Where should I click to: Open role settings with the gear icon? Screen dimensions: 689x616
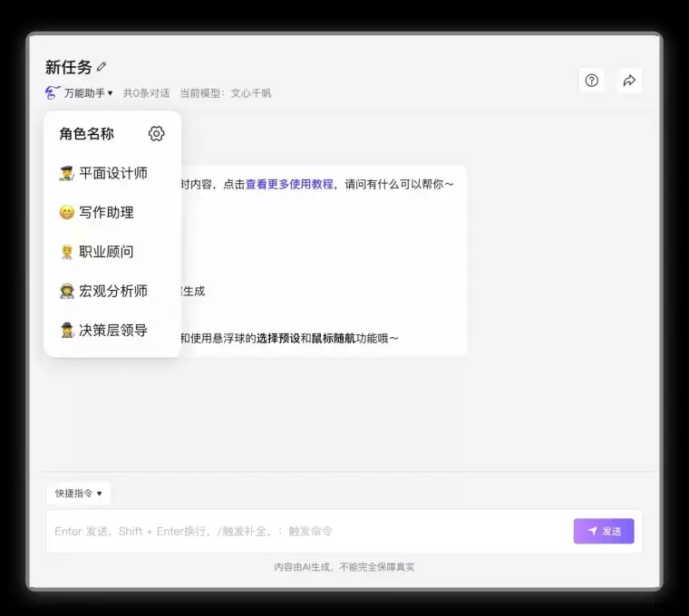(x=156, y=134)
